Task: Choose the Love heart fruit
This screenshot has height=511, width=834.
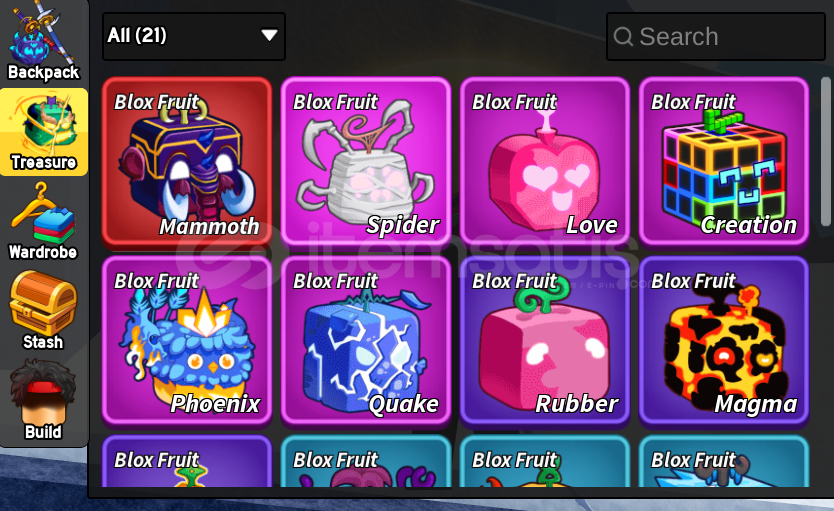Action: click(x=545, y=162)
